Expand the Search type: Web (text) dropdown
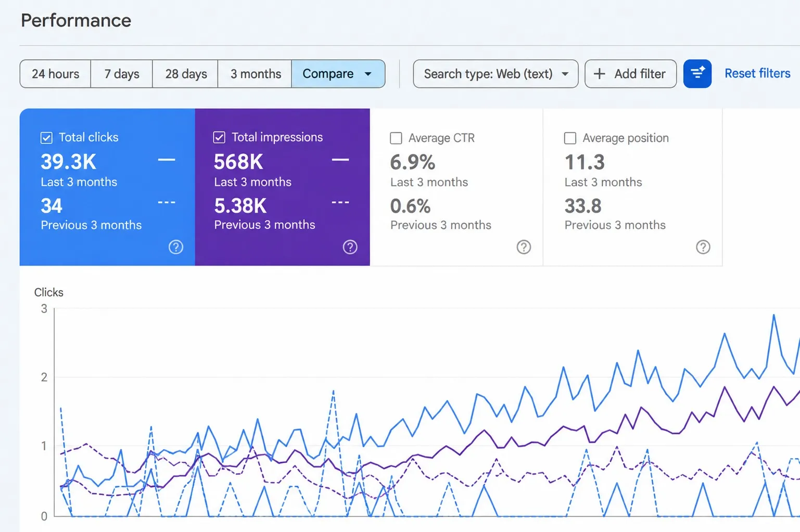Screen dimensions: 800x532 pyautogui.click(x=496, y=74)
